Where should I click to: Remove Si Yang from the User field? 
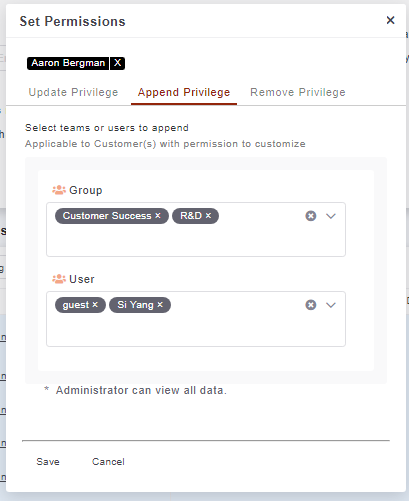click(x=160, y=305)
